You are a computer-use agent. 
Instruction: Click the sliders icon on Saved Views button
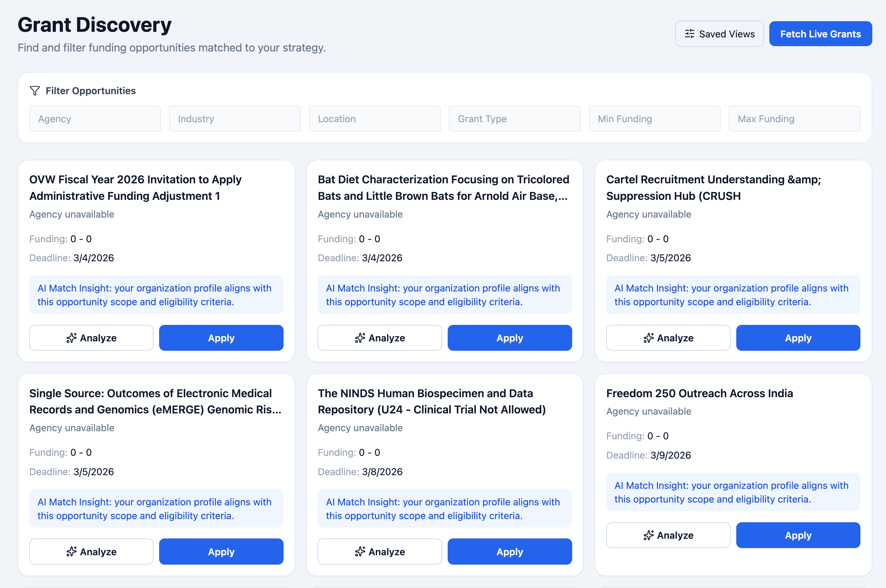[x=689, y=33]
